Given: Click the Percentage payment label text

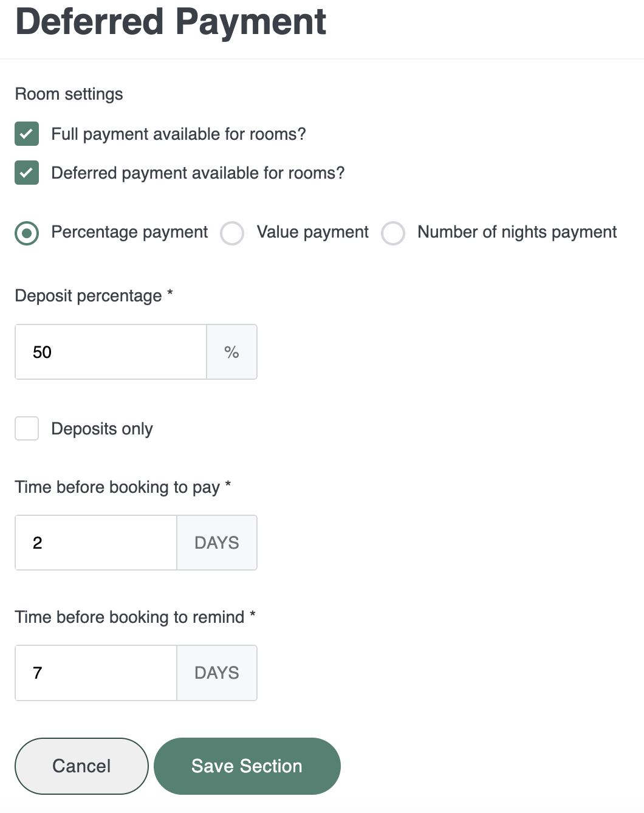Looking at the screenshot, I should 129,232.
